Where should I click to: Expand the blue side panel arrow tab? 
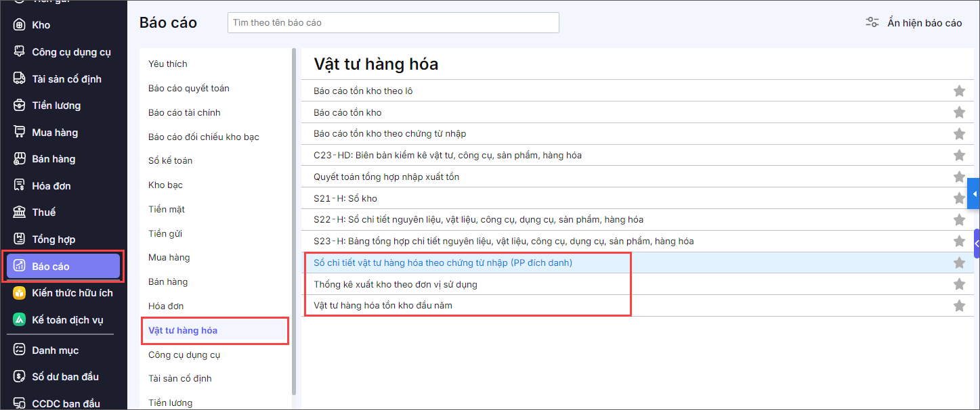pyautogui.click(x=974, y=194)
